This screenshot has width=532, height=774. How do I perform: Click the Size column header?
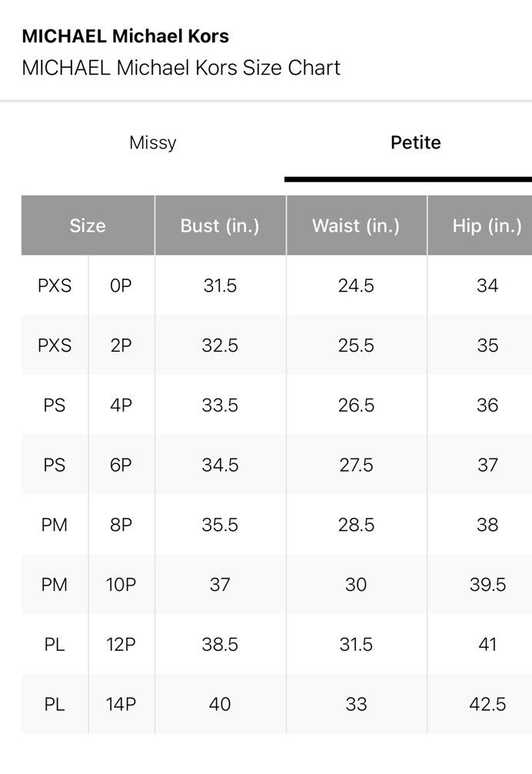[88, 226]
